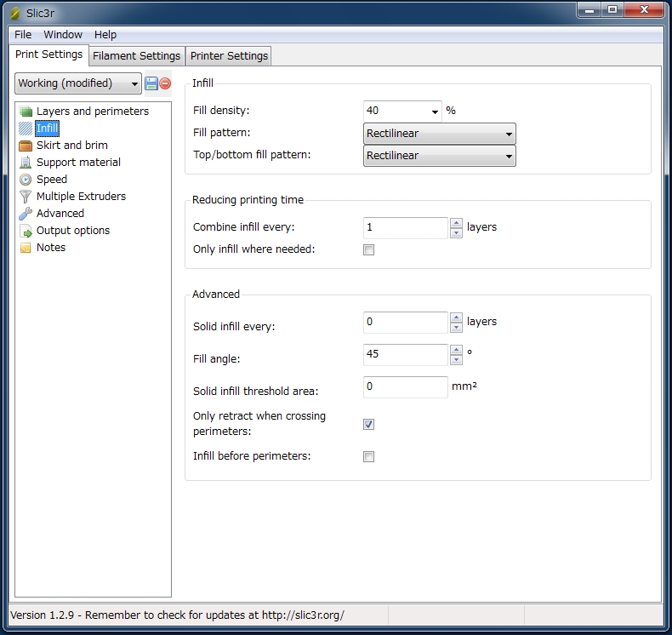Decrease Solid infill every layers value
672x635 pixels.
point(457,328)
